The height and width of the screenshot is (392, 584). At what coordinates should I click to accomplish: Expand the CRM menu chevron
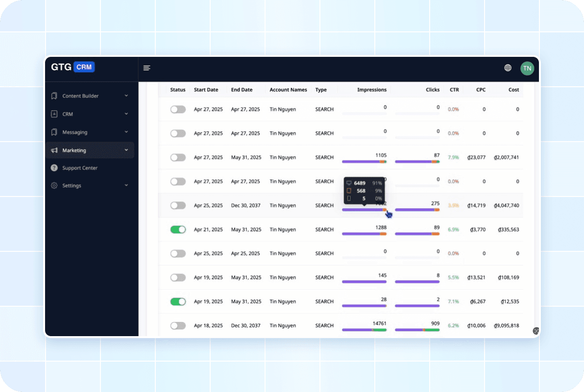pyautogui.click(x=126, y=114)
